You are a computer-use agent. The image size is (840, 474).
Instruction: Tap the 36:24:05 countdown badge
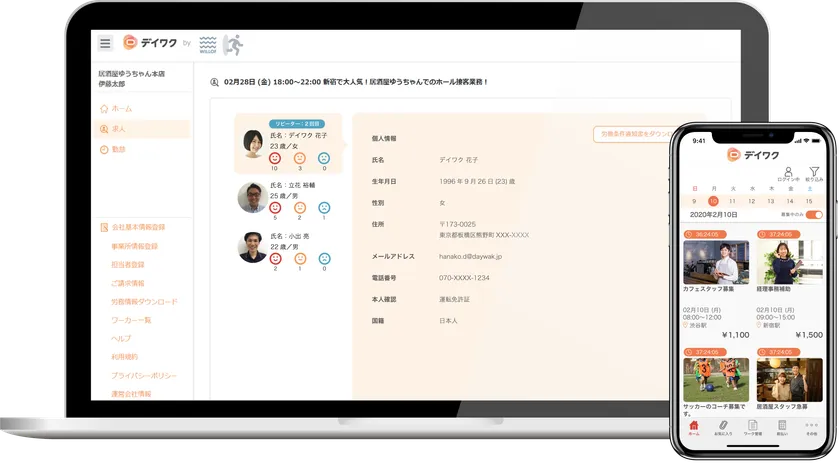tap(705, 235)
